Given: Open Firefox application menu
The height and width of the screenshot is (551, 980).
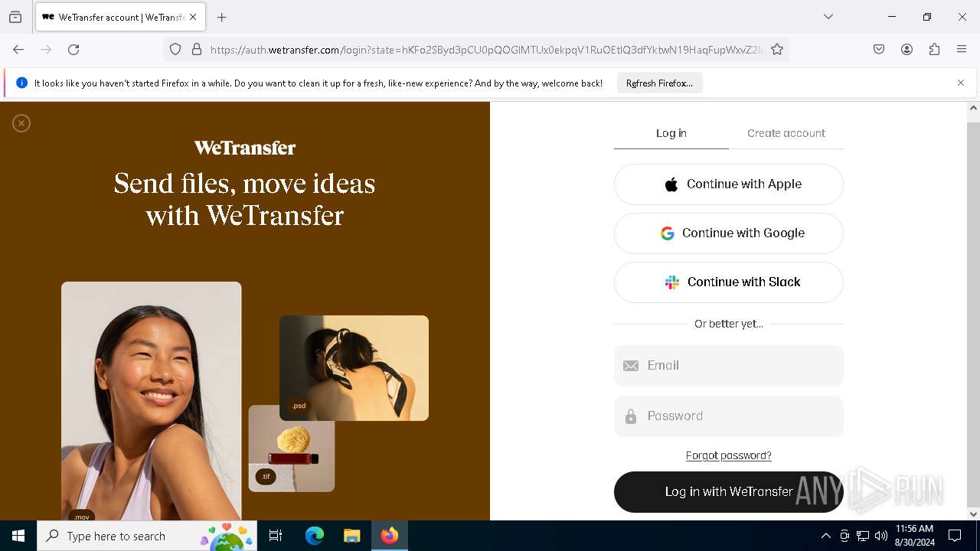Looking at the screenshot, I should click(962, 50).
